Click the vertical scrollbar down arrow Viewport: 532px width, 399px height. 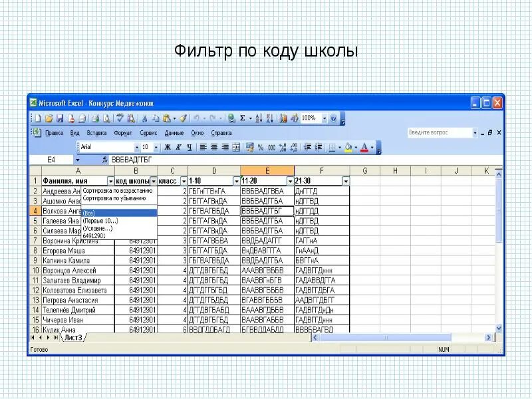point(498,328)
